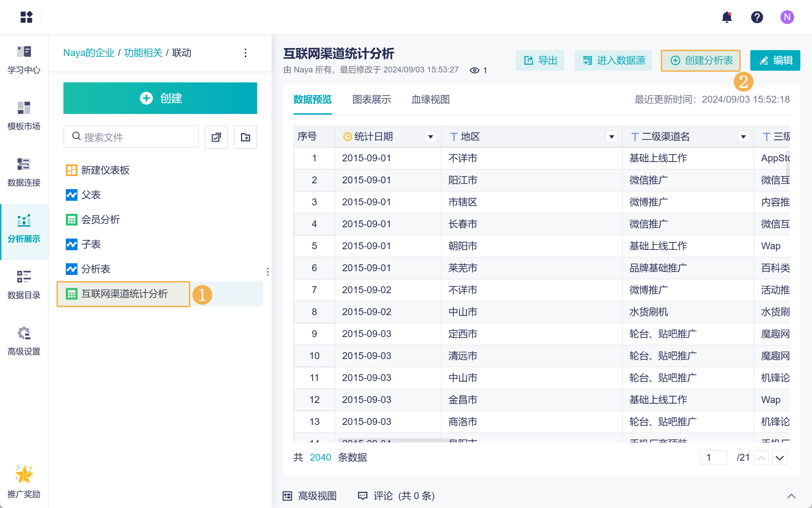Select cell 定西市 in row 9
This screenshot has height=508, width=812.
532,334
